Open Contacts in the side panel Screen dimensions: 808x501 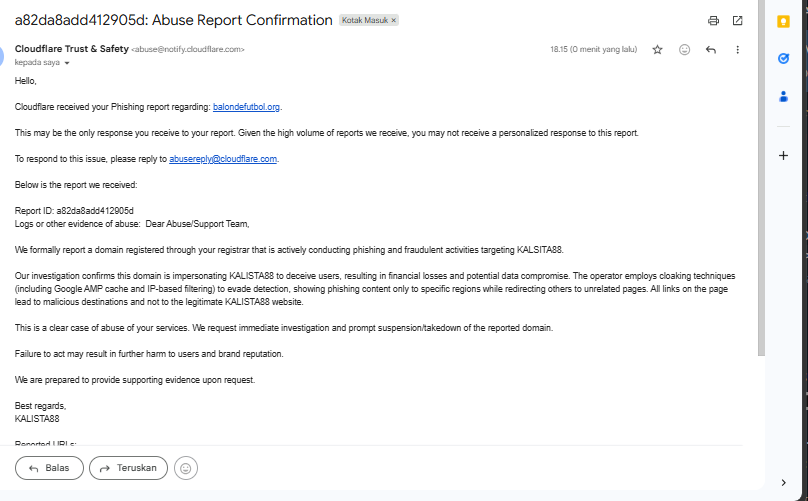(x=783, y=96)
